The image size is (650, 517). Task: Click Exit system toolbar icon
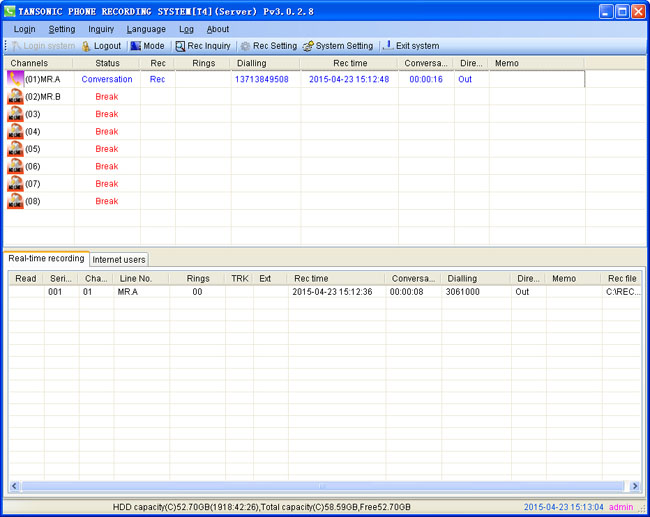(387, 46)
